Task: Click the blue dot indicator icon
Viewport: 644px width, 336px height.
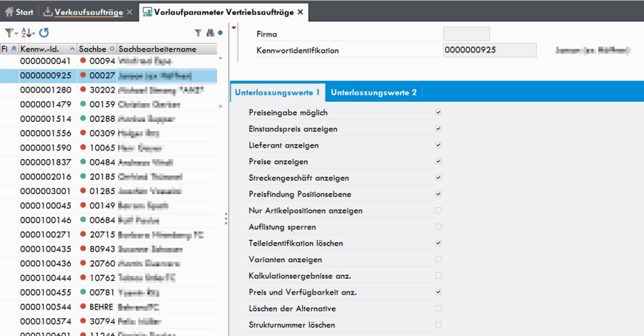Action: (220, 33)
